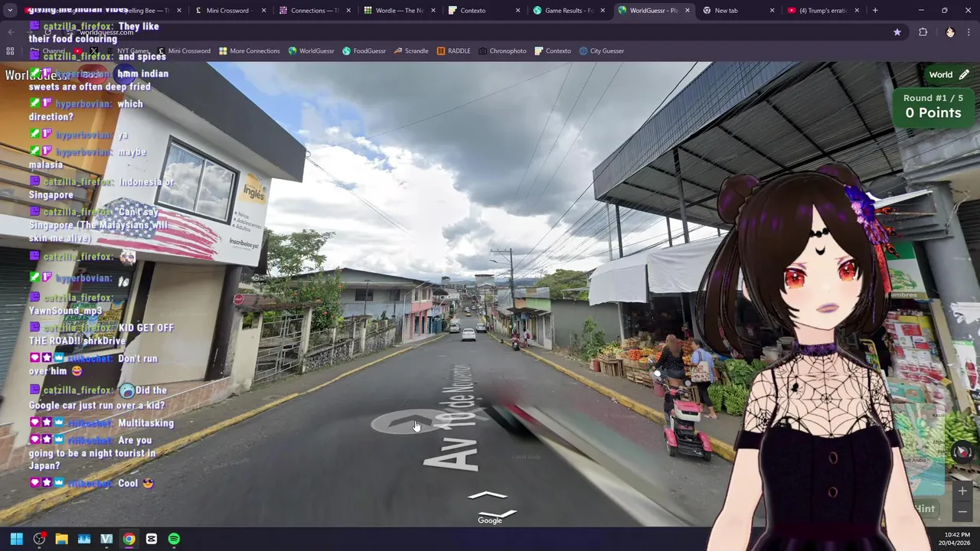
Task: Open File Explorer from the taskbar
Action: (61, 539)
